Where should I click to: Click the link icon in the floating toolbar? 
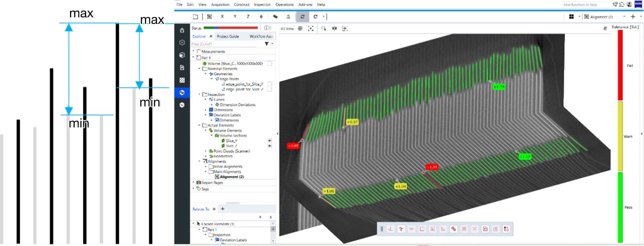point(454,229)
